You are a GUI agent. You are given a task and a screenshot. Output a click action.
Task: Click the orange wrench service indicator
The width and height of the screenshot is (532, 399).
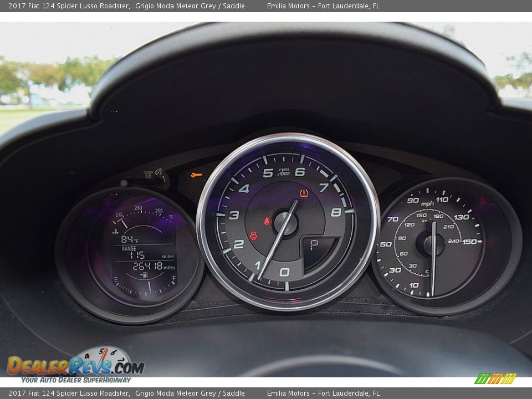tap(196, 175)
